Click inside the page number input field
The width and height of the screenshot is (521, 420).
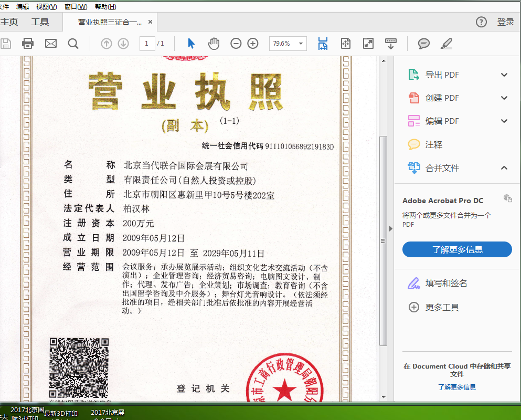(x=147, y=44)
